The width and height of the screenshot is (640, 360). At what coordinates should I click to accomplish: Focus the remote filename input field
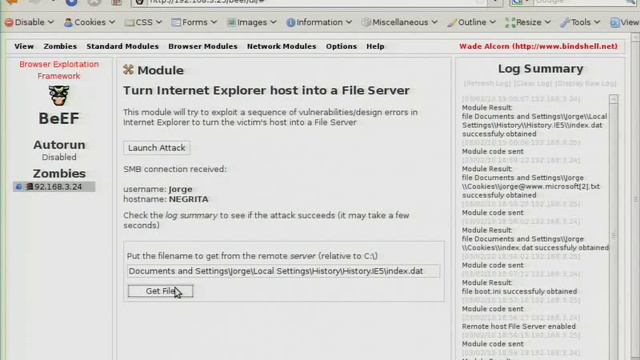click(x=284, y=271)
